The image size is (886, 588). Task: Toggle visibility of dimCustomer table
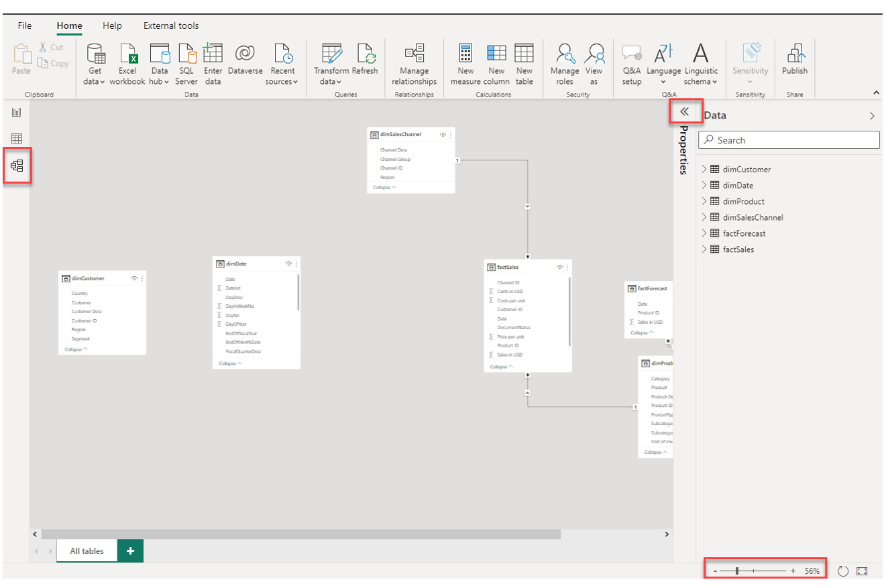134,278
